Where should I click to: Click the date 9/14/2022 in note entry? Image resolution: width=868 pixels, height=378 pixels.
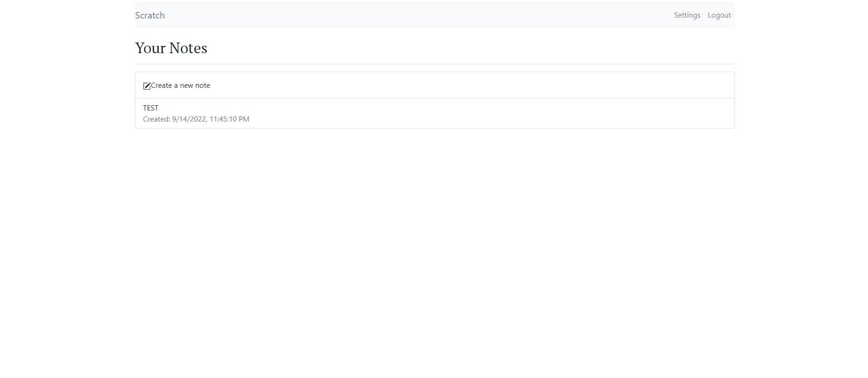[x=189, y=119]
